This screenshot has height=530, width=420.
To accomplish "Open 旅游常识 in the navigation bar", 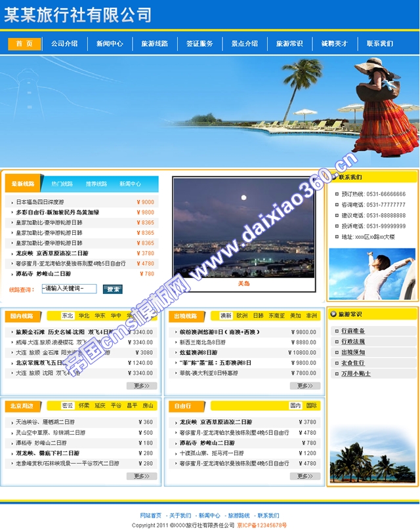I will click(289, 43).
